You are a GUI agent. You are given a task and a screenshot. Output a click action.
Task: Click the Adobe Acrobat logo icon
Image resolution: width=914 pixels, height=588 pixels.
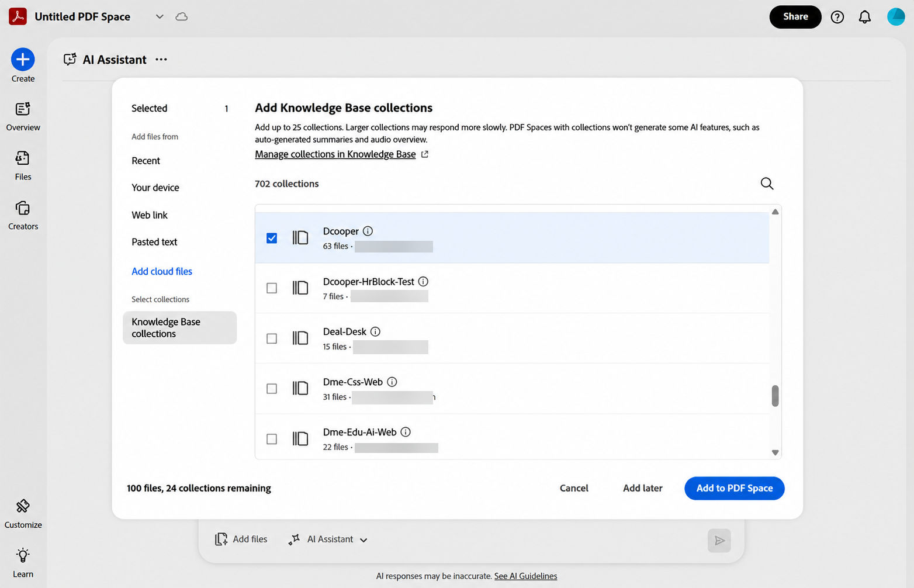pos(18,16)
